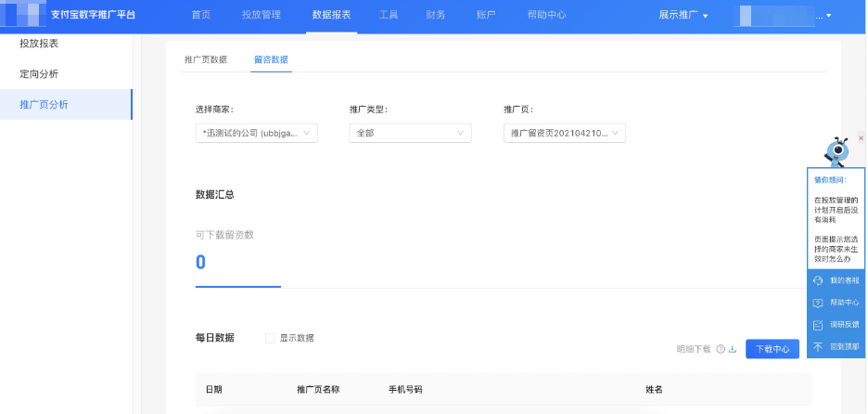Open the 账户 menu item
Screen dimensions: 868x414
point(486,15)
